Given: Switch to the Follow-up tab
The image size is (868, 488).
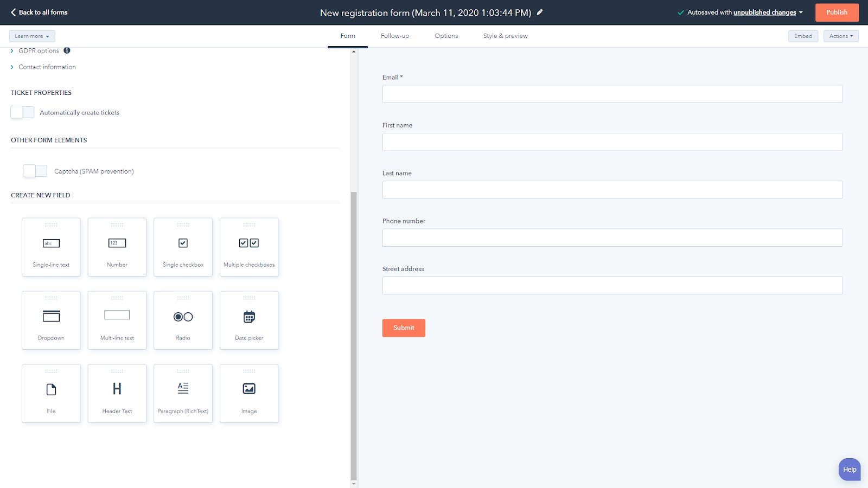Looking at the screenshot, I should pos(394,35).
